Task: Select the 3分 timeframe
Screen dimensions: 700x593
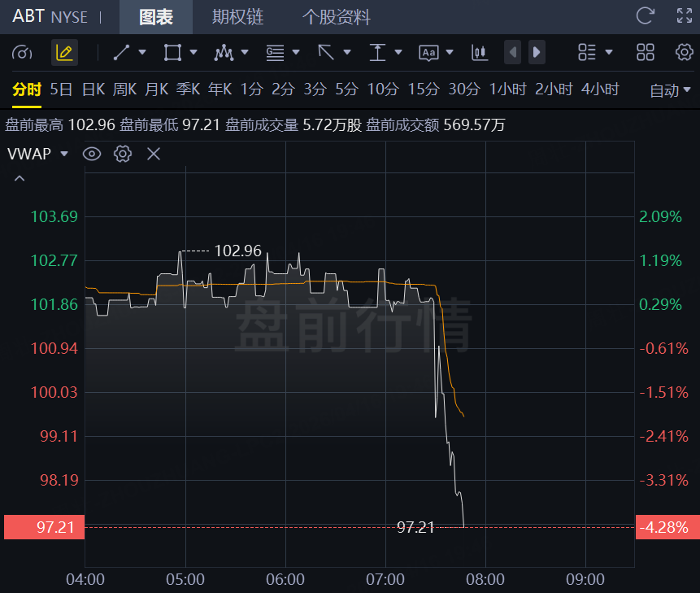Action: 315,89
